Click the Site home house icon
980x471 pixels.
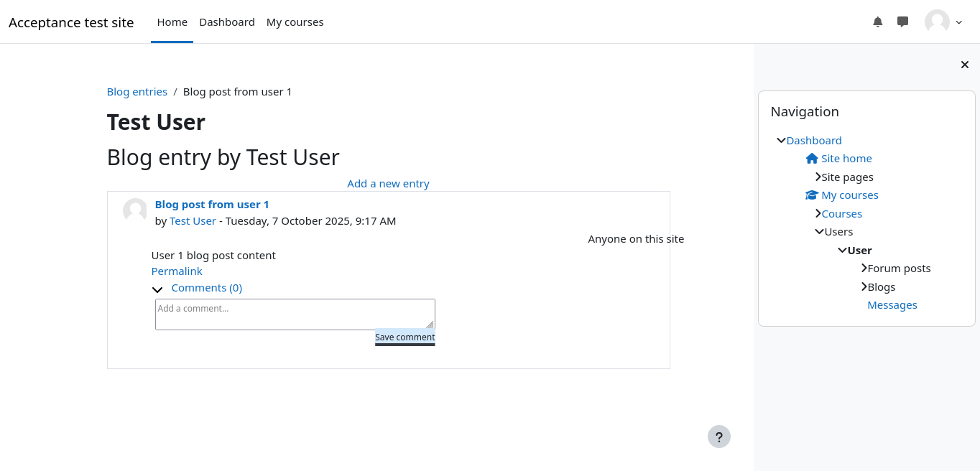click(x=812, y=159)
